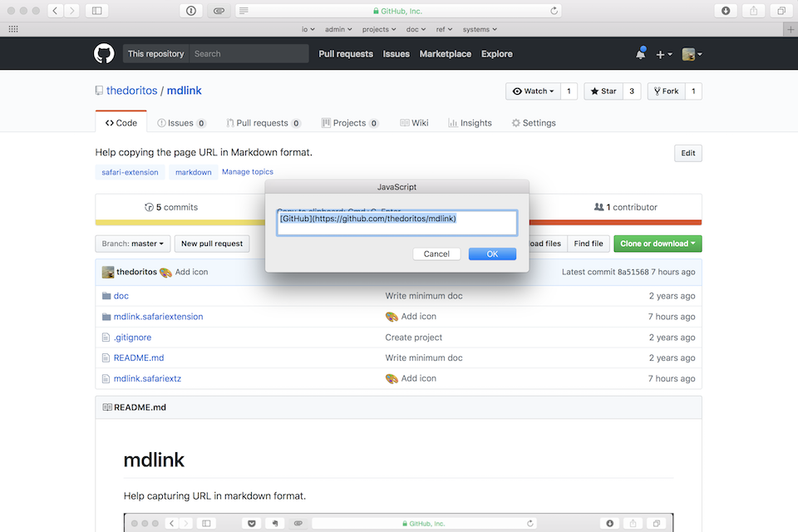798x532 pixels.
Task: Click New pull request button
Action: coord(212,244)
